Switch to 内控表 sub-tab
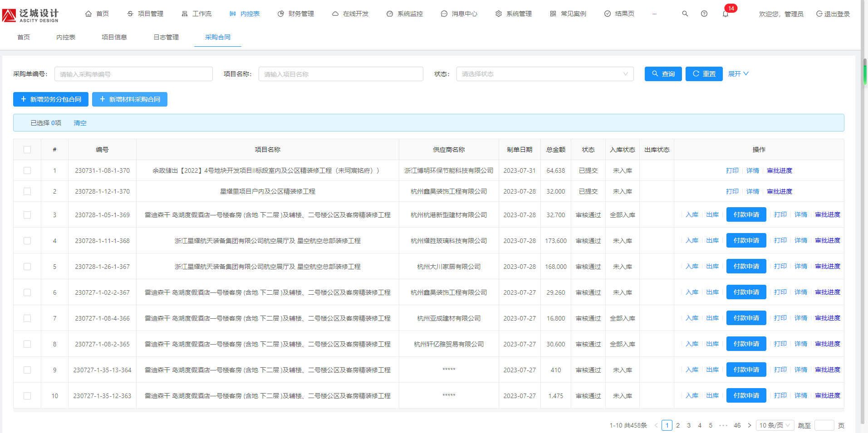 point(66,37)
